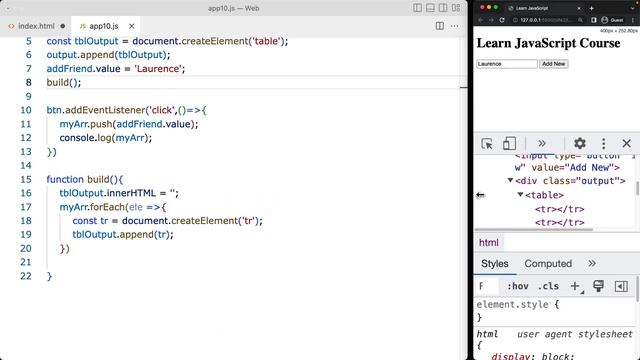Toggle the browser side panel icon
This screenshot has width=640, height=360.
594,20
